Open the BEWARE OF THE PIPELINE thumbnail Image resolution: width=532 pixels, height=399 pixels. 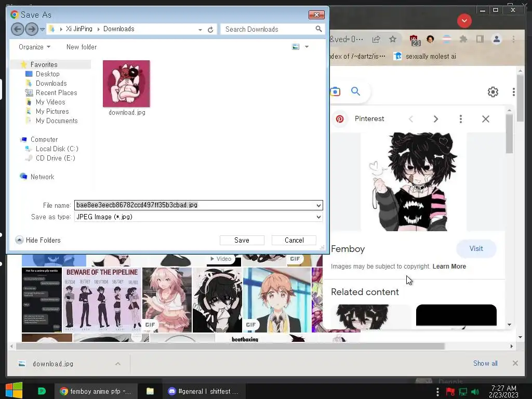pyautogui.click(x=102, y=300)
